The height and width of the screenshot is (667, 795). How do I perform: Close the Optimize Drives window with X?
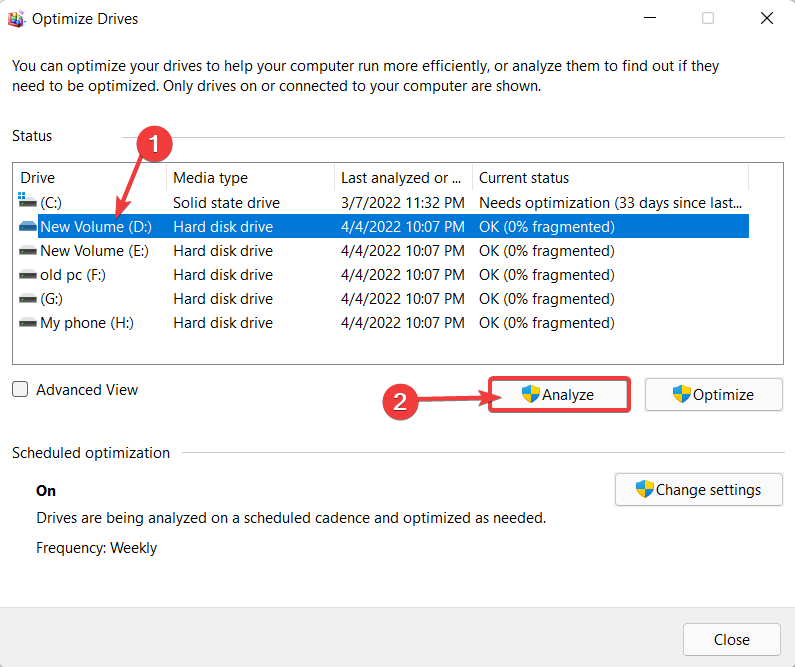pyautogui.click(x=766, y=18)
